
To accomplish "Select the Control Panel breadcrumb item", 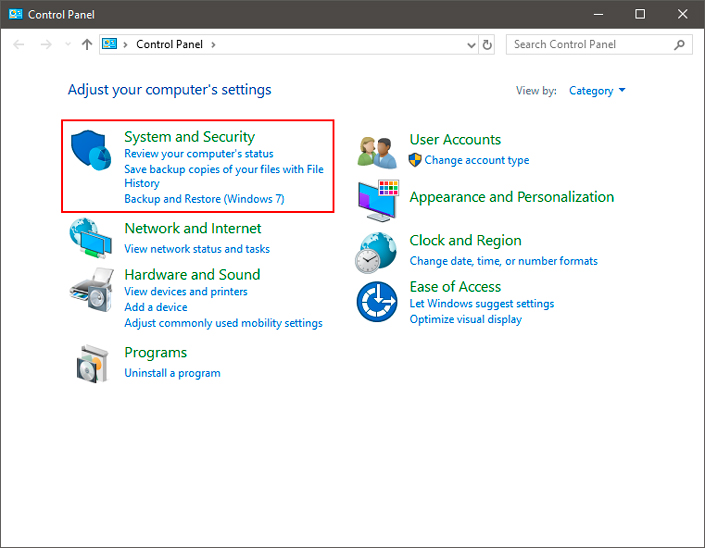I will [x=170, y=44].
